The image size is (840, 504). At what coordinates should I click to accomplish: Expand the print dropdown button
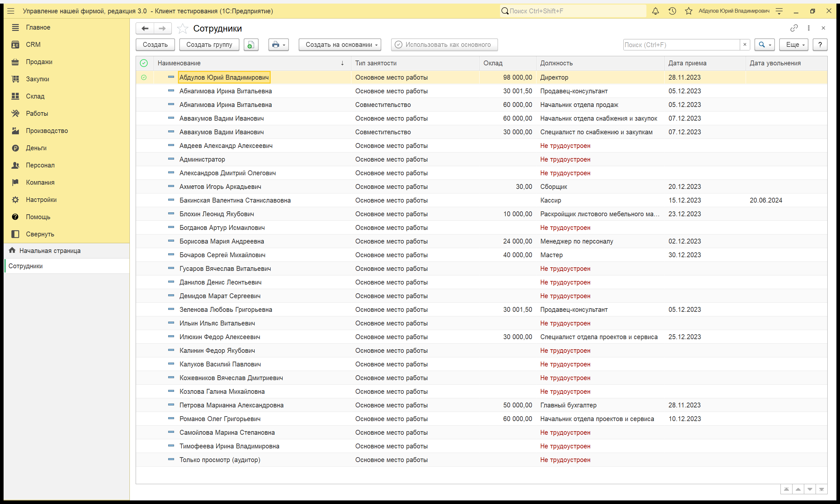278,45
